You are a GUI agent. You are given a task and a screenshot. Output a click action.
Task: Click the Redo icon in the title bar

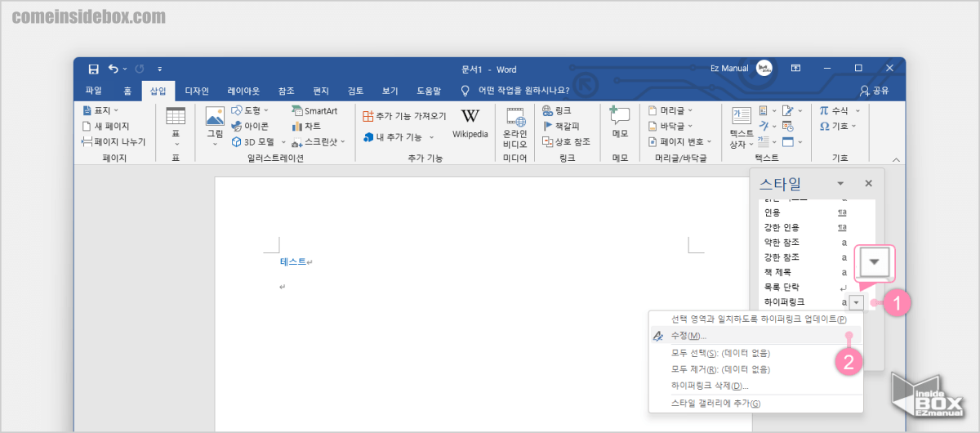coord(139,69)
